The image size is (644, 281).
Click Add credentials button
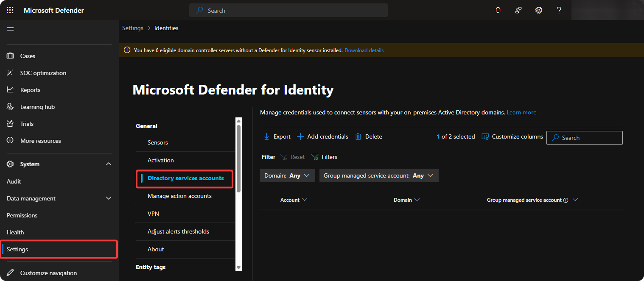(323, 136)
